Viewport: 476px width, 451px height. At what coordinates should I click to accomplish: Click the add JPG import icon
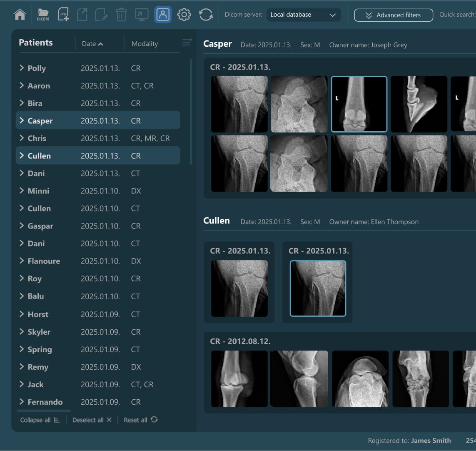tap(63, 15)
